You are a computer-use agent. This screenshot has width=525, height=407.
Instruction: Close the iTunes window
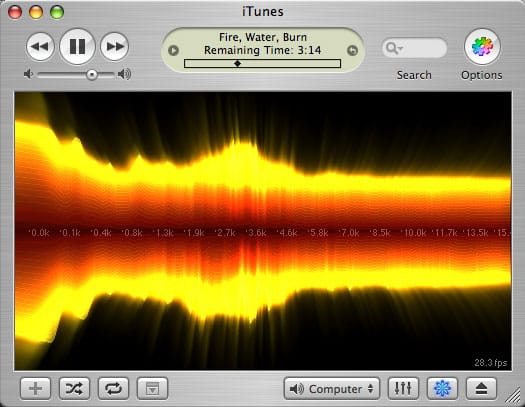[15, 12]
